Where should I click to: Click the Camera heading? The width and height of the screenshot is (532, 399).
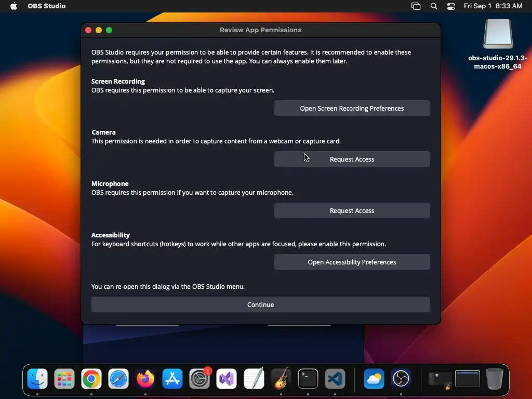(x=103, y=132)
